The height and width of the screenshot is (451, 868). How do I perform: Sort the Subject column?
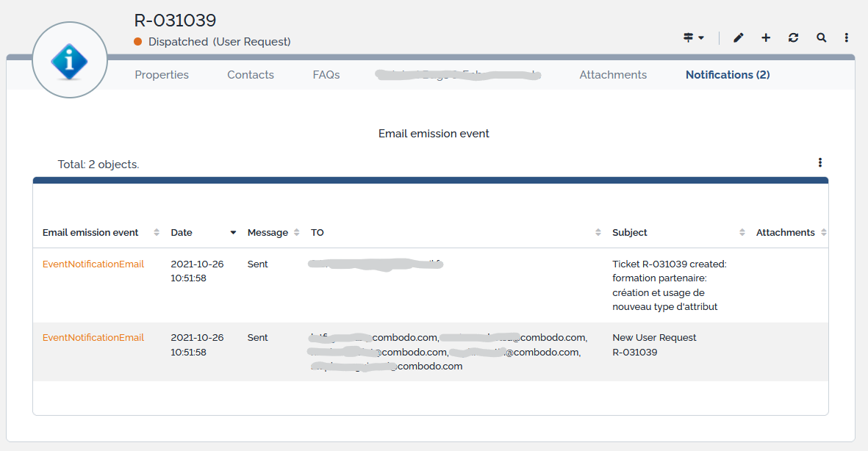[742, 233]
